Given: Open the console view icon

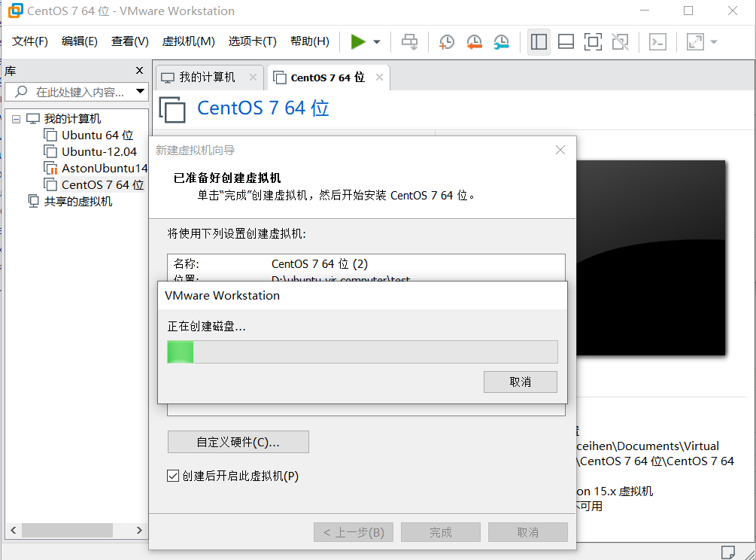Looking at the screenshot, I should [x=657, y=42].
